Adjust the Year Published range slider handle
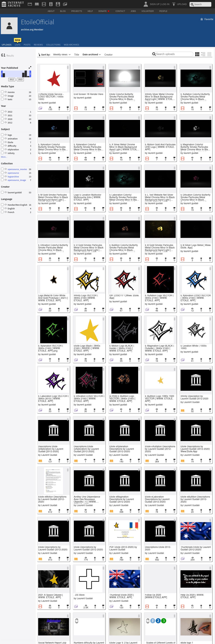Screen dimensions: 215x644 pos(2,74)
